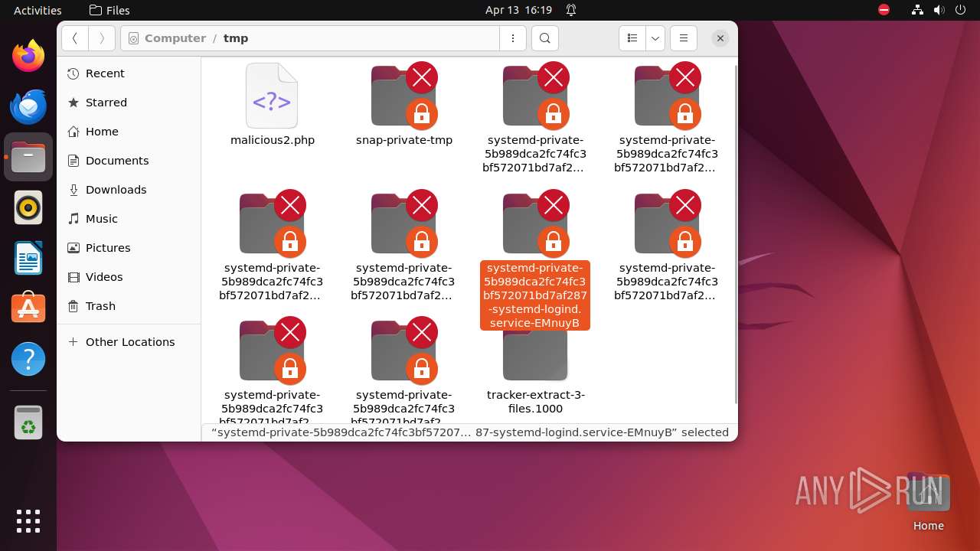Open the volume icon in top bar
The width and height of the screenshot is (980, 551).
point(939,10)
